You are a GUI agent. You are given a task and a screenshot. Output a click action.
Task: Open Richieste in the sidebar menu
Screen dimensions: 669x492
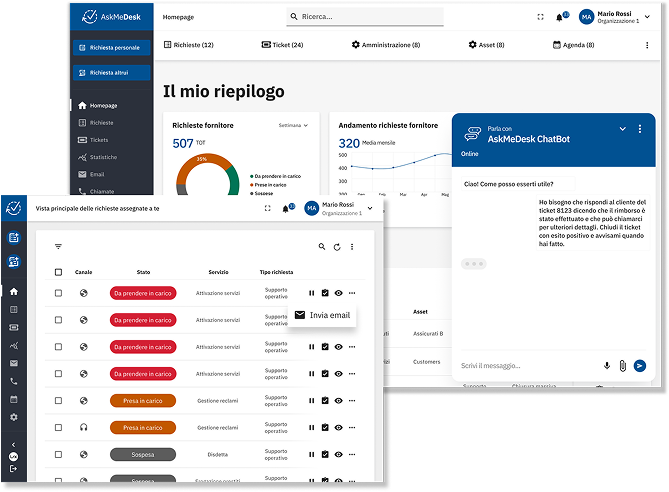pos(96,123)
